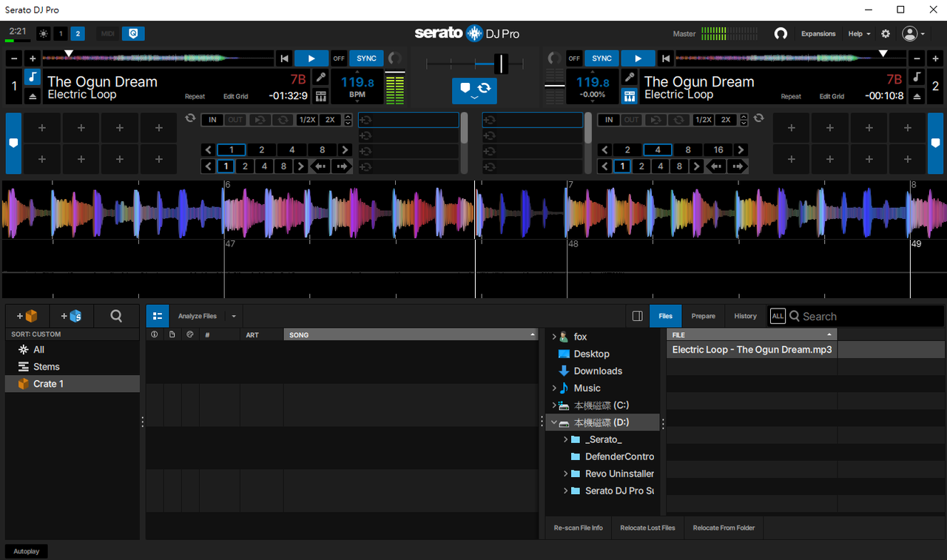The height and width of the screenshot is (560, 947).
Task: Enable Repeat on deck 1
Action: pyautogui.click(x=195, y=96)
